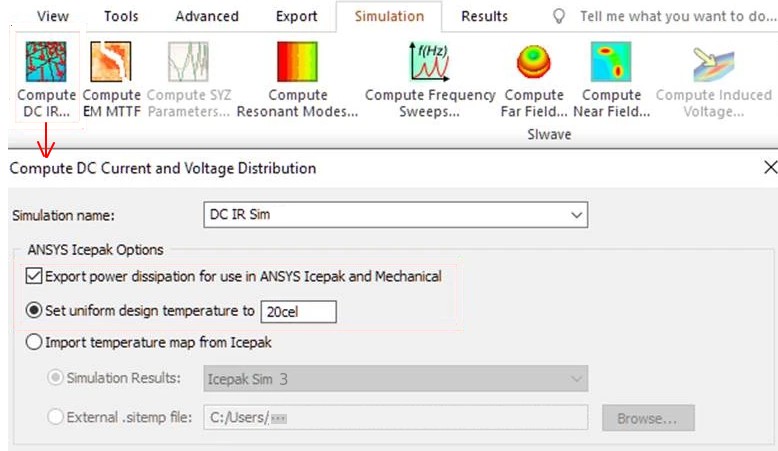
Task: Open Compute Frequency Sweeps tool
Action: coord(430,64)
